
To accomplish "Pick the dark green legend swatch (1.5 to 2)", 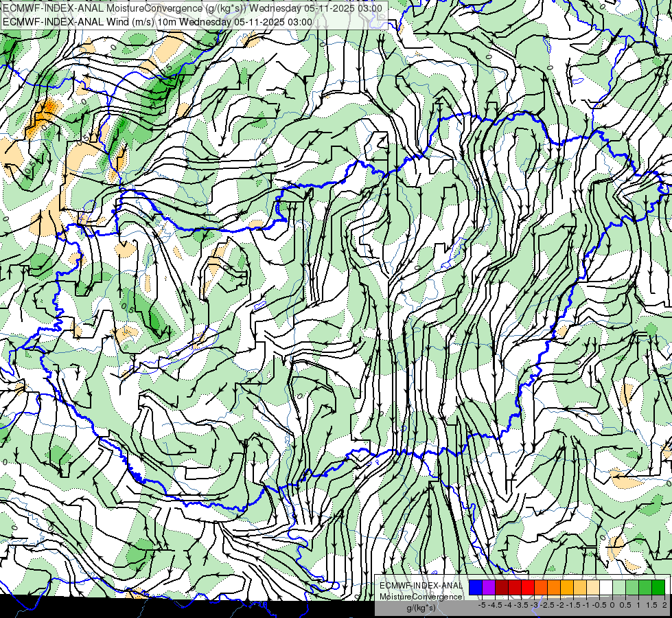I will tap(658, 587).
